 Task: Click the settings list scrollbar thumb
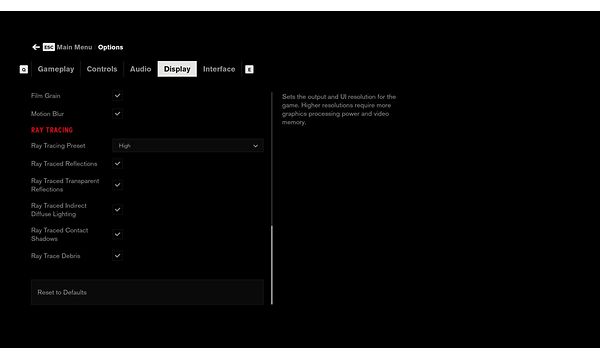pyautogui.click(x=272, y=265)
